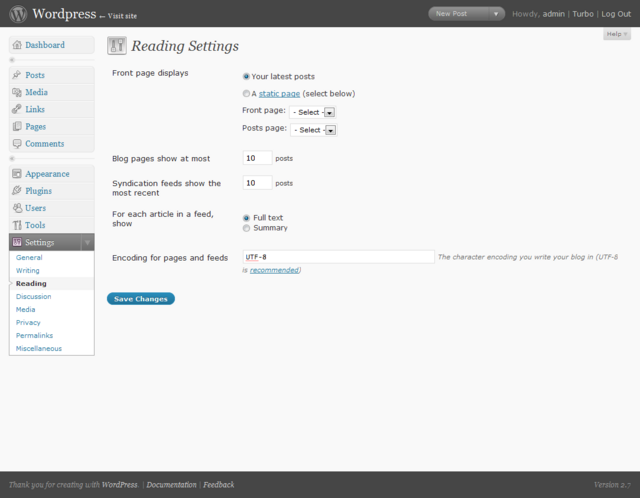Select the Reading submenu item

click(31, 284)
